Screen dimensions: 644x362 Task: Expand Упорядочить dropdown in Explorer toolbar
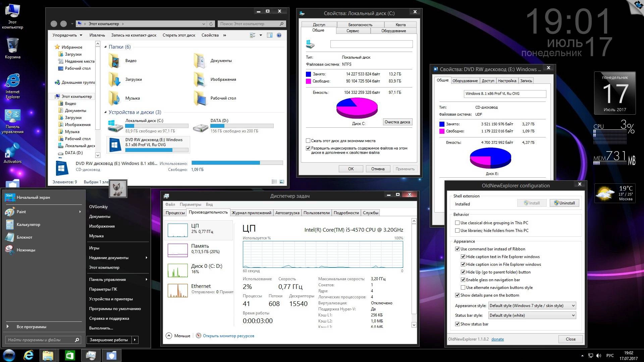point(67,35)
